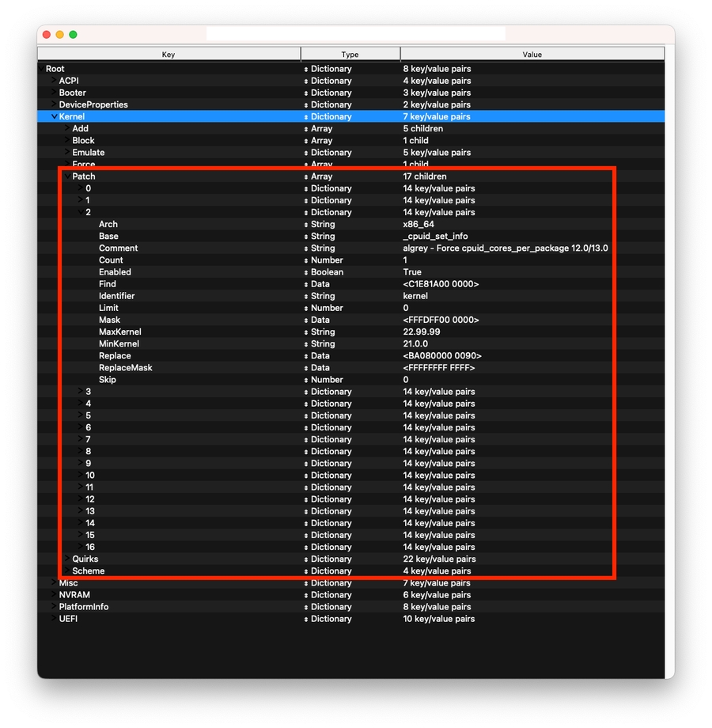
Task: Sort by the Key column header
Action: (169, 55)
